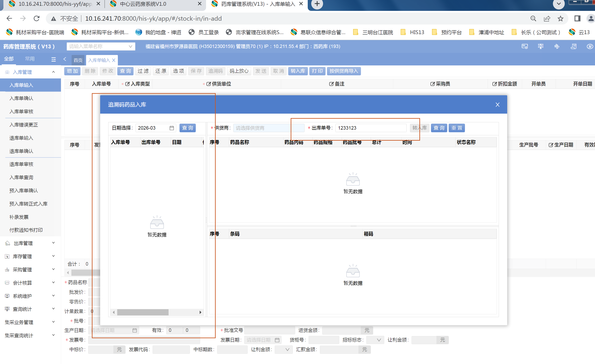Close the 入库单输入 tab with X icon
Screen dimensions: 595x364
(x=114, y=60)
